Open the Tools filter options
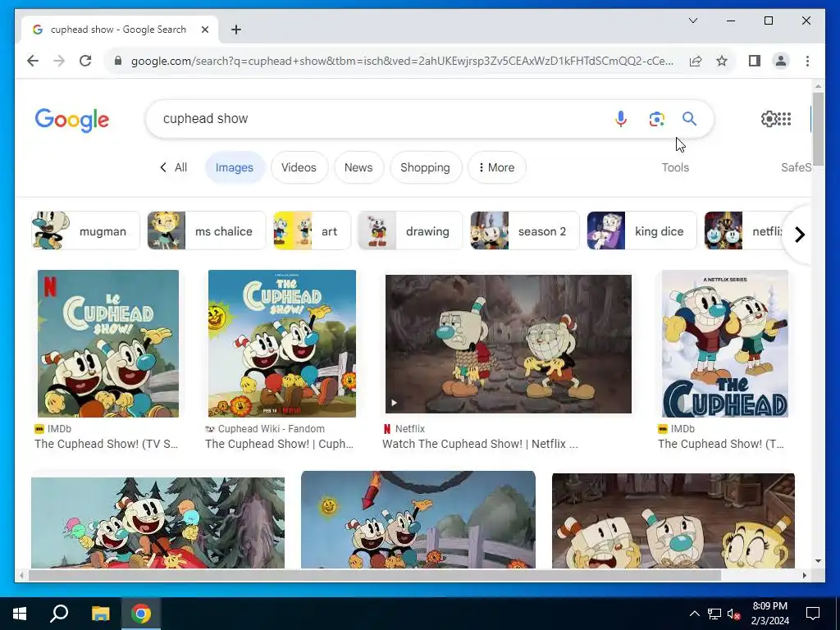This screenshot has width=840, height=630. pos(675,167)
